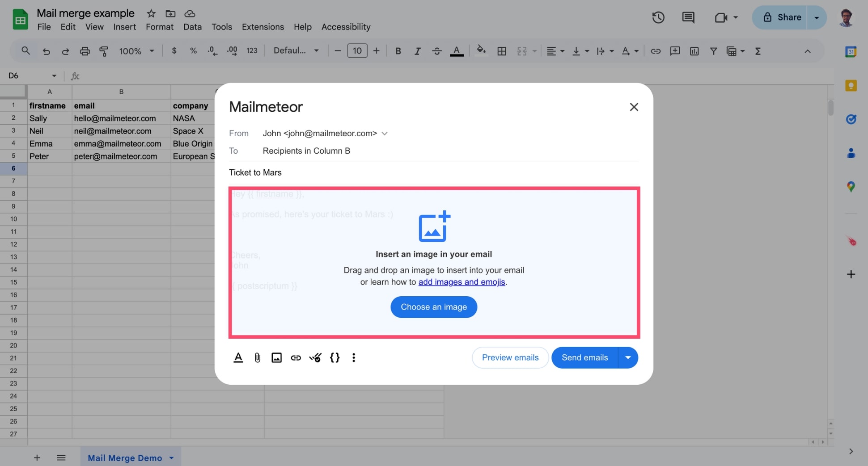Open the Format menu
Viewport: 868px width, 466px height.
(x=159, y=27)
